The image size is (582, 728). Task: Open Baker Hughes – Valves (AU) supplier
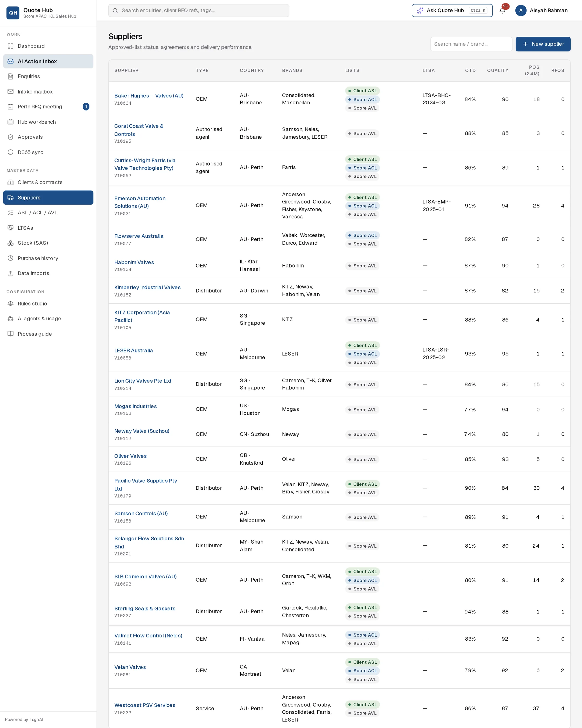[x=149, y=95]
